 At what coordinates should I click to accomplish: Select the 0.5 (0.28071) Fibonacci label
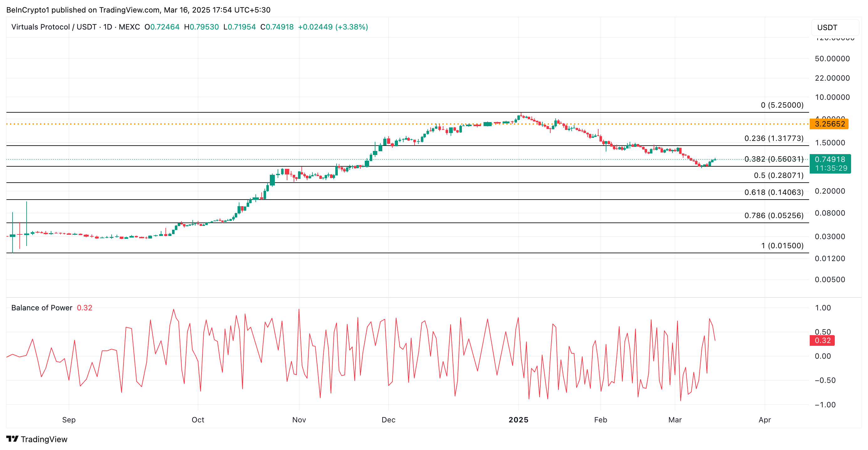778,175
